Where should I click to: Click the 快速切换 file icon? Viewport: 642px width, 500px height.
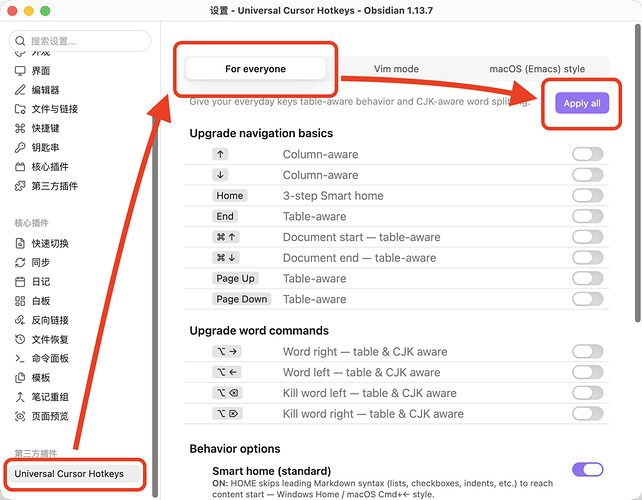coord(20,243)
